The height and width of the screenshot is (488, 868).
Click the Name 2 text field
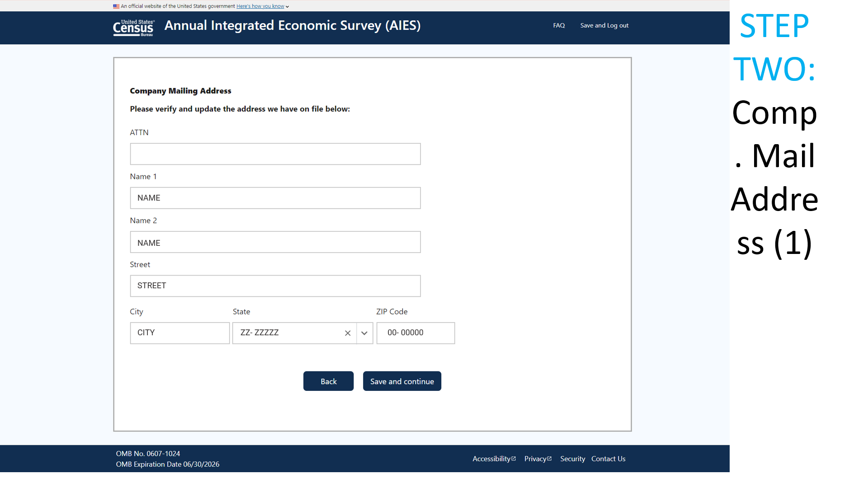tap(275, 242)
